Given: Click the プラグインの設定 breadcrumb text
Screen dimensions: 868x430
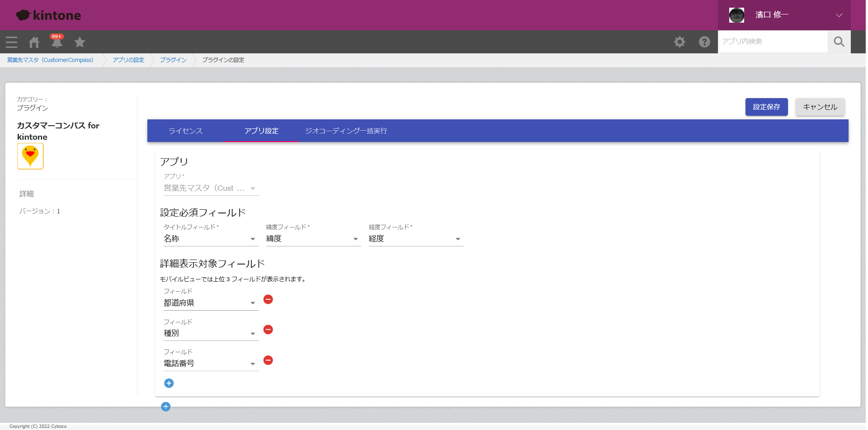Looking at the screenshot, I should 223,60.
